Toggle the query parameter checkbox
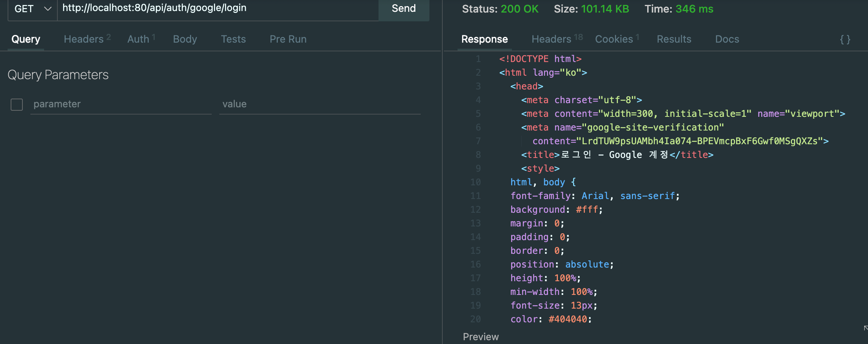This screenshot has width=868, height=344. pyautogui.click(x=17, y=104)
